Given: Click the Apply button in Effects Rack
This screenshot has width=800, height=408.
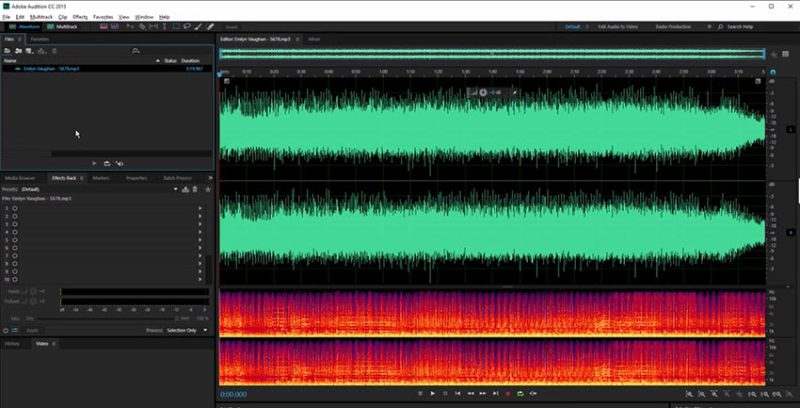Looking at the screenshot, I should tap(32, 330).
